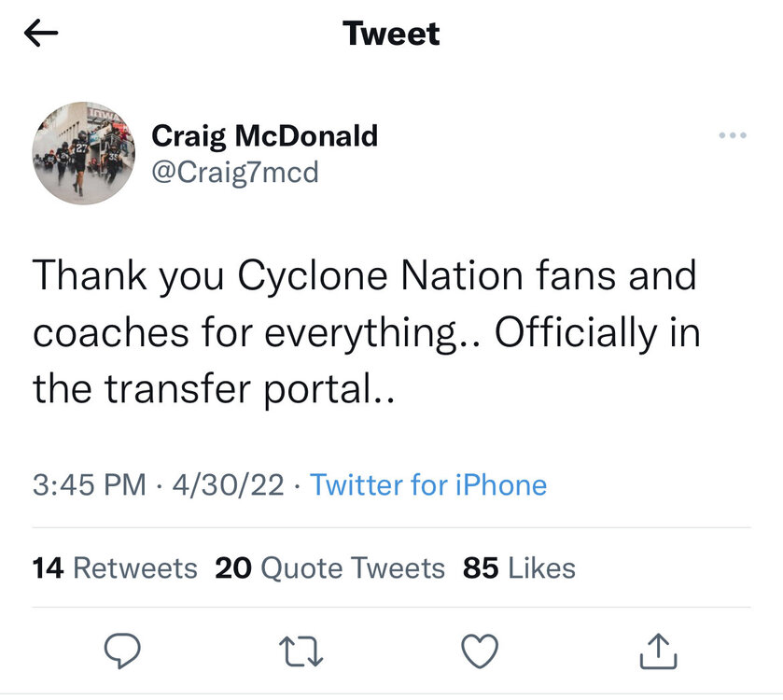
Task: Open Craig McDonald's profile picture
Action: point(81,152)
